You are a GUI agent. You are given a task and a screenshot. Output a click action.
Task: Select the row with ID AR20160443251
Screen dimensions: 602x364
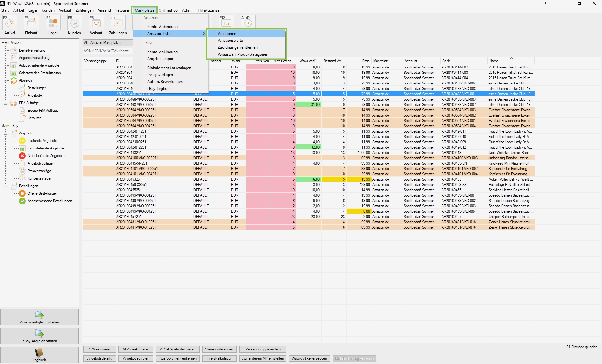point(308,153)
